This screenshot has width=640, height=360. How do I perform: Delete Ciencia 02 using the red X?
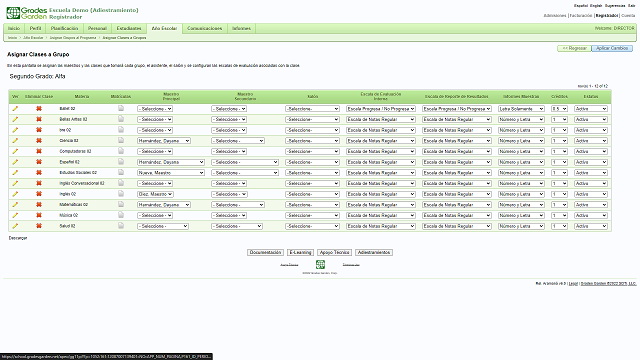(x=39, y=140)
